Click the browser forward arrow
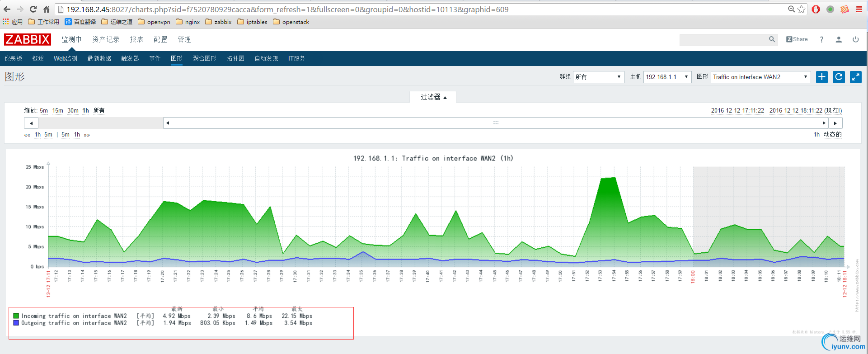868x354 pixels. [20, 9]
